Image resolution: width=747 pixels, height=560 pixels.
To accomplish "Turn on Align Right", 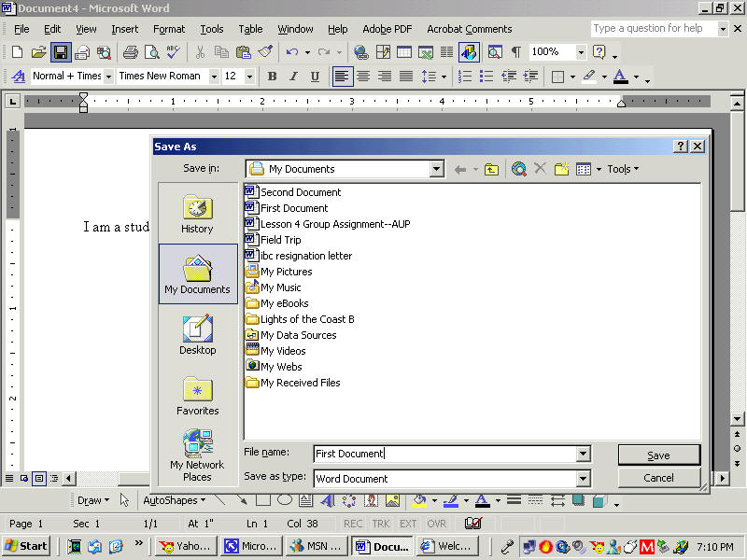I will coord(385,77).
